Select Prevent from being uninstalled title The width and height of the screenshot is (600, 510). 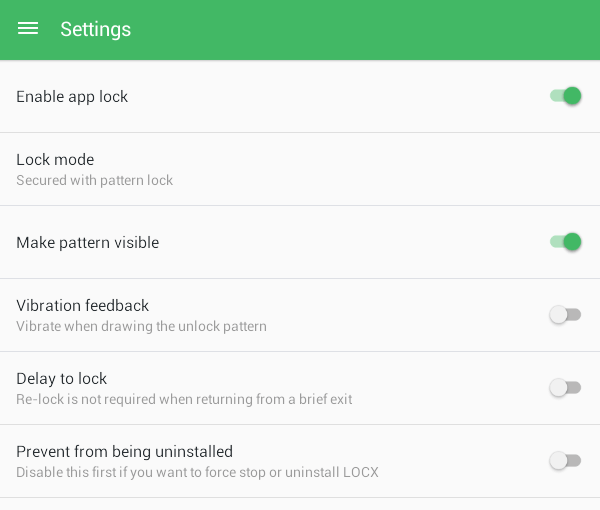tap(124, 452)
